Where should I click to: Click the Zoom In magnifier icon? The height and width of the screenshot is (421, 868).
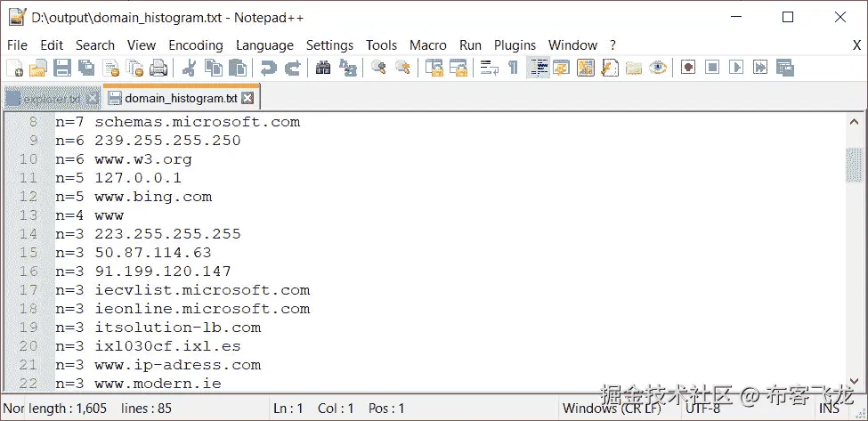pyautogui.click(x=378, y=68)
